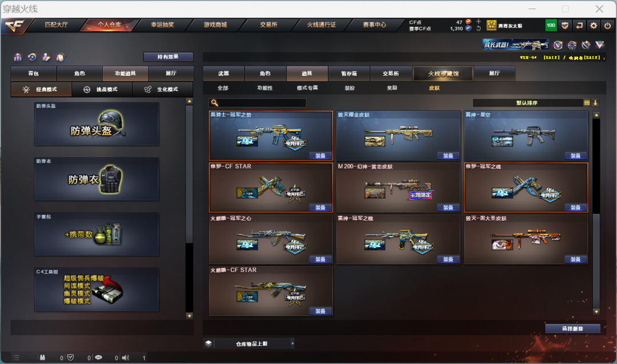
Task: Click the mouse icon above the left tabs
Action: (60, 58)
